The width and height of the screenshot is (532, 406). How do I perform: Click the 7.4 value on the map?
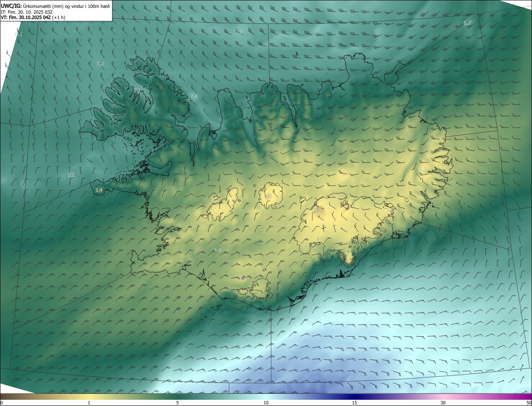coord(194,96)
